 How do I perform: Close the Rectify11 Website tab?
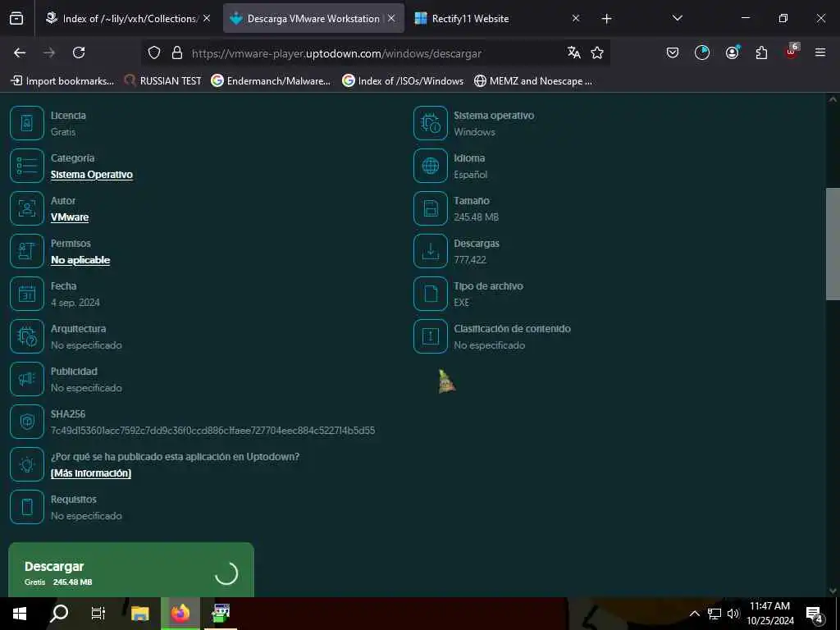pos(575,18)
